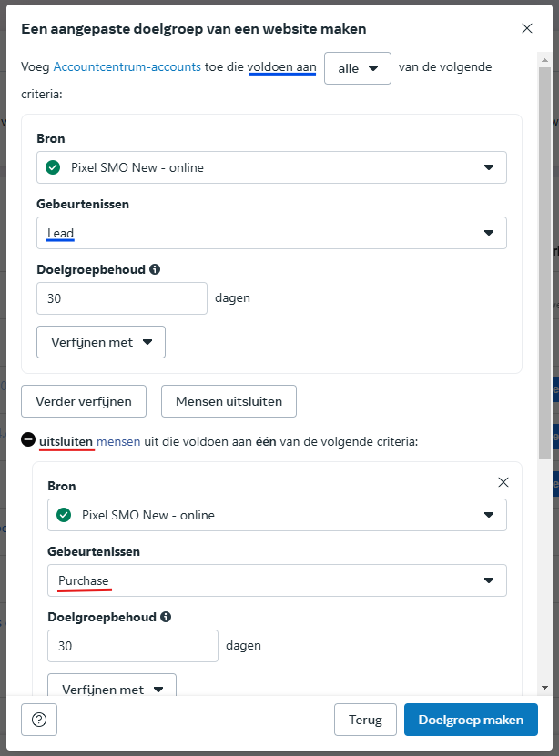Click the minus icon next to uitsluiten

tap(28, 439)
